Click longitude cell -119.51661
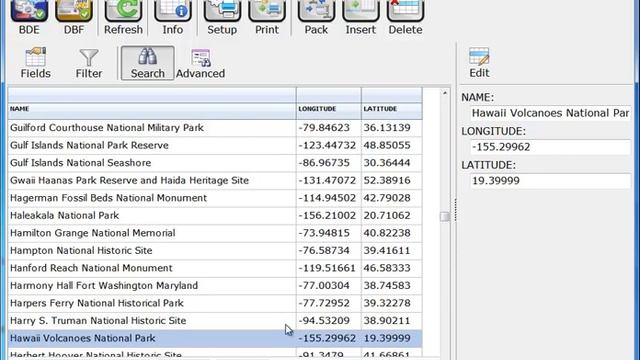Screen dimensions: 640x360 pos(329,268)
